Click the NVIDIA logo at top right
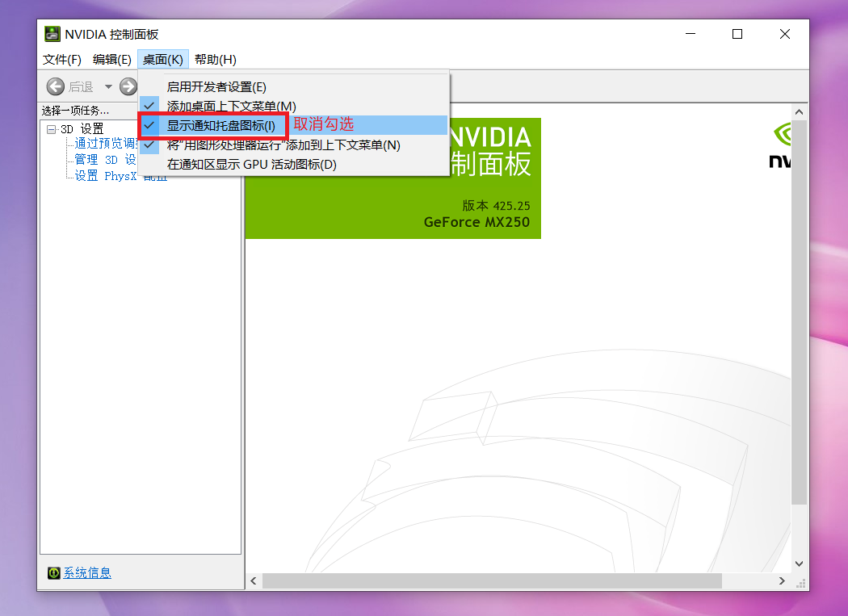The width and height of the screenshot is (848, 616). click(780, 145)
